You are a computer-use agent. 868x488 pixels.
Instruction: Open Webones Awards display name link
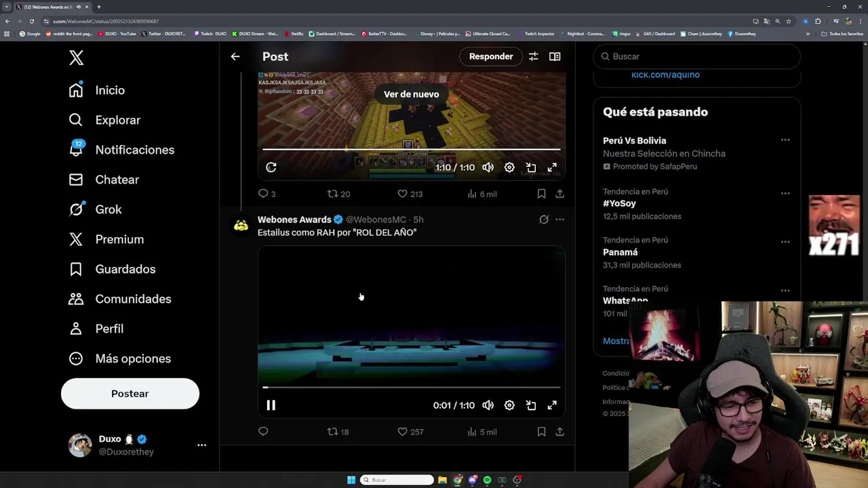click(x=294, y=220)
